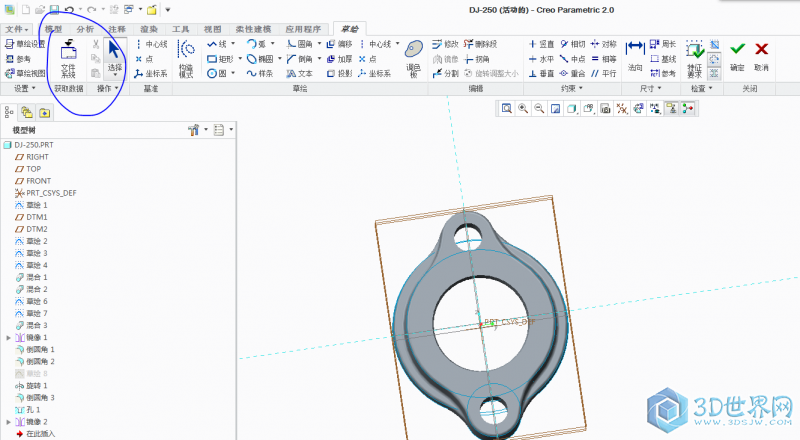Click the 法向 normal dimension tool
The width and height of the screenshot is (800, 440).
coord(635,56)
